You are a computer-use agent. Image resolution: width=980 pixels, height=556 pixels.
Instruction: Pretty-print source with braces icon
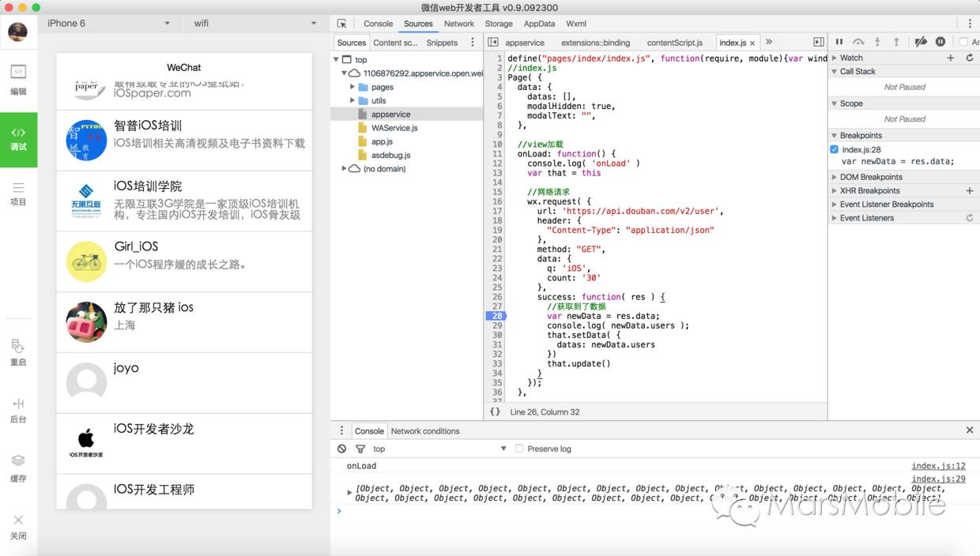click(495, 411)
